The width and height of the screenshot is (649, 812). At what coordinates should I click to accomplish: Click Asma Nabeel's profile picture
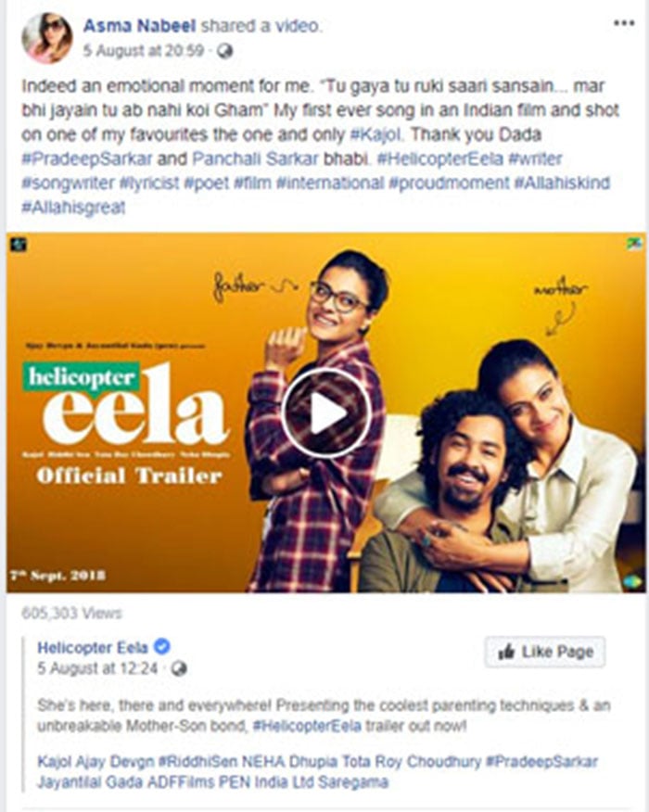click(47, 38)
